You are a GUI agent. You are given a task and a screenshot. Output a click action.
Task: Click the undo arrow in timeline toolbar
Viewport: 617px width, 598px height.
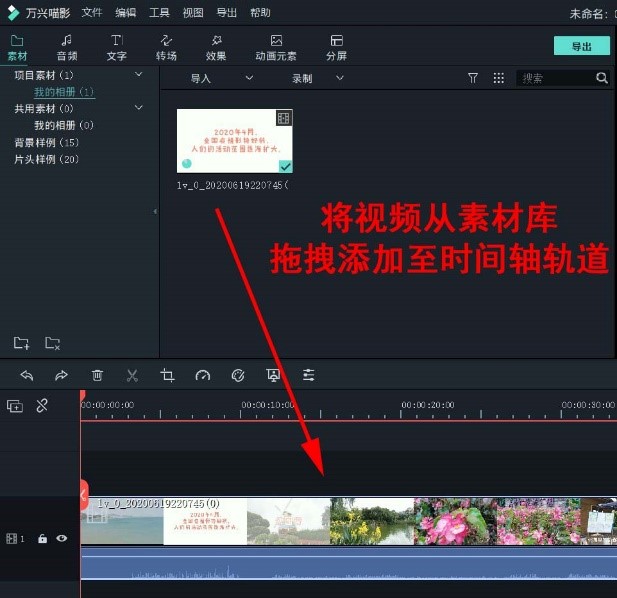pyautogui.click(x=27, y=376)
